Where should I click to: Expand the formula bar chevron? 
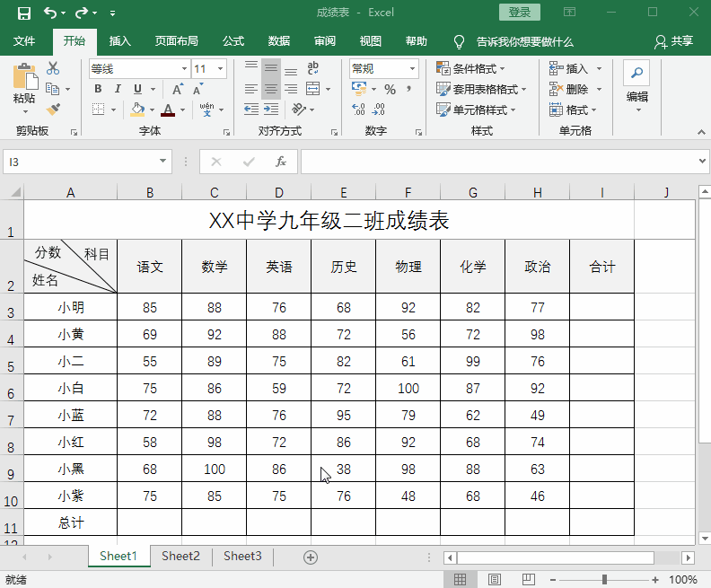702,161
